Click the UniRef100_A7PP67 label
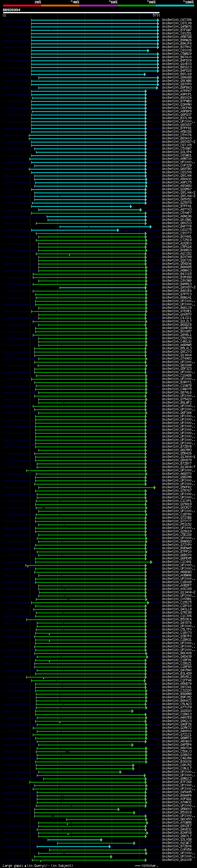 [177, 91]
